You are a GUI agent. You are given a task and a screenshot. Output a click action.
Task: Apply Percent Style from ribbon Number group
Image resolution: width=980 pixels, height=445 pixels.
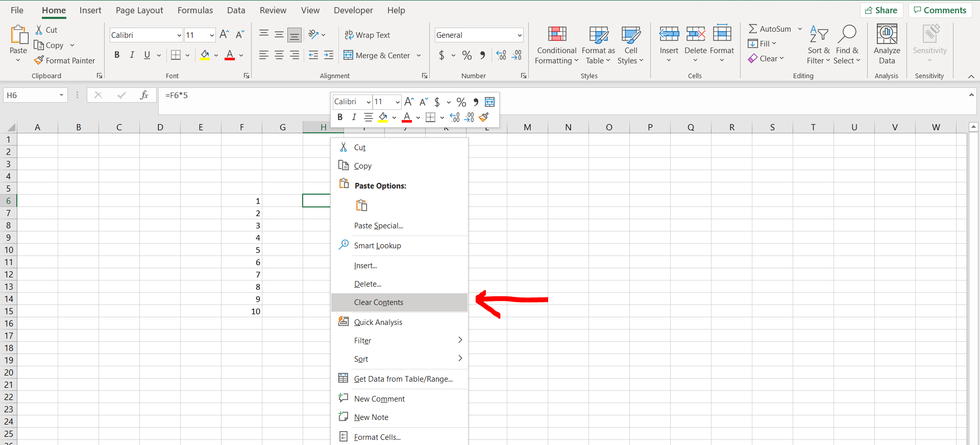467,55
